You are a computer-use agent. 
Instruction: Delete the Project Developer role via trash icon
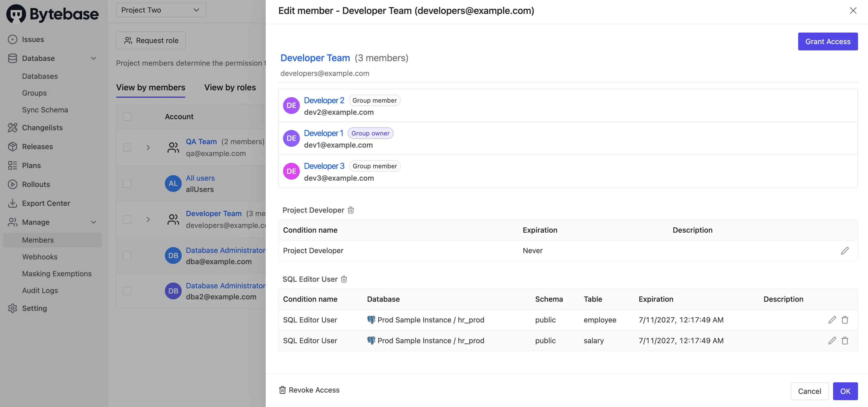[x=351, y=210]
